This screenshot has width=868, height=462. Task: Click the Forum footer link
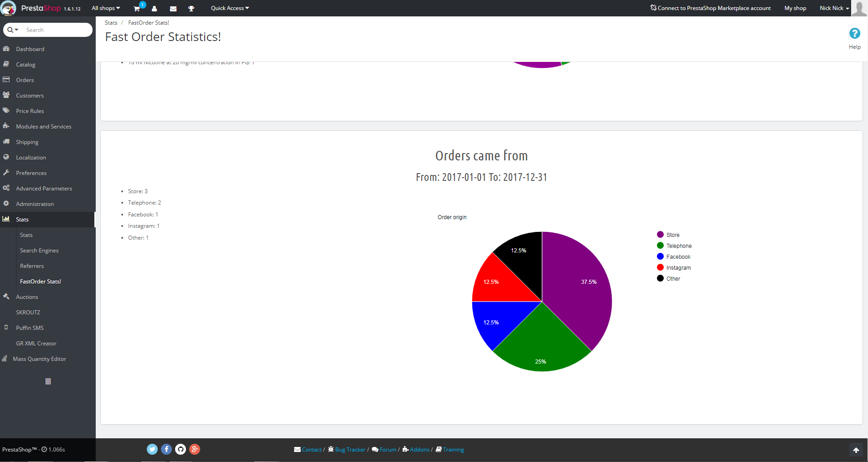(x=384, y=449)
